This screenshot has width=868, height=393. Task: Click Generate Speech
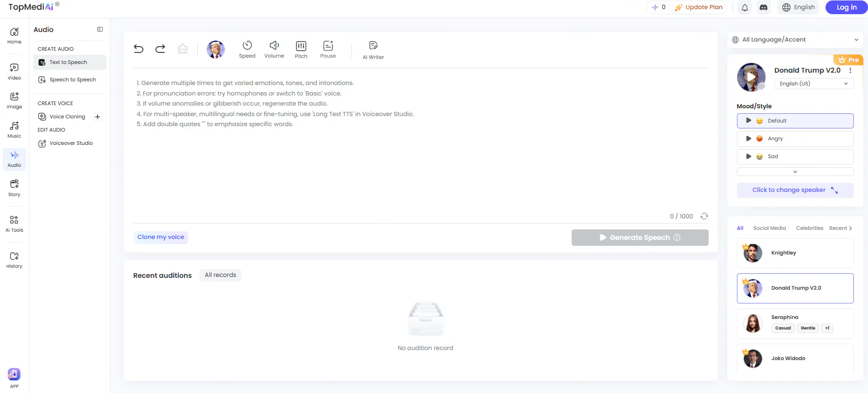[640, 238]
